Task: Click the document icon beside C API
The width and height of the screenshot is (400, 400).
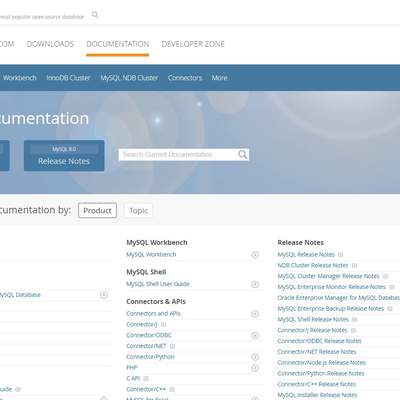Action: [x=146, y=378]
